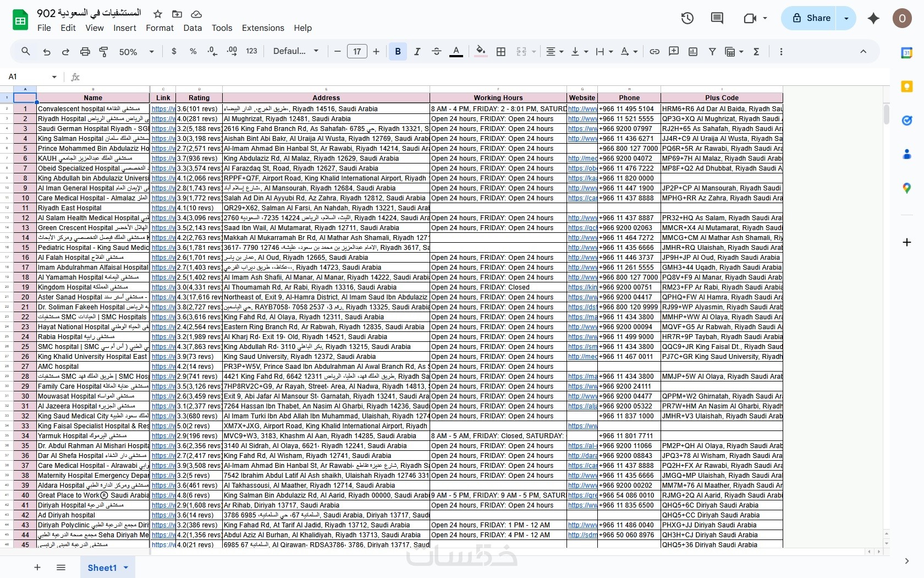Open version history clock icon
This screenshot has height=578, width=924.
pyautogui.click(x=687, y=18)
